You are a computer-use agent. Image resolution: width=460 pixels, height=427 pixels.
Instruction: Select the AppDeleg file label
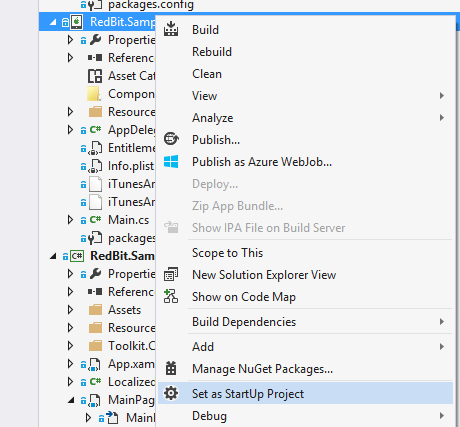click(132, 130)
